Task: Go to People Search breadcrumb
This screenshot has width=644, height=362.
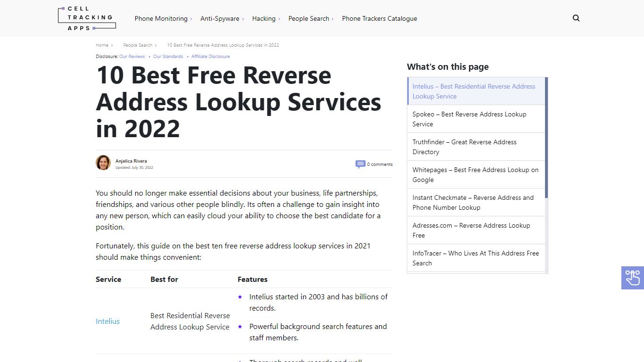Action: pos(138,45)
